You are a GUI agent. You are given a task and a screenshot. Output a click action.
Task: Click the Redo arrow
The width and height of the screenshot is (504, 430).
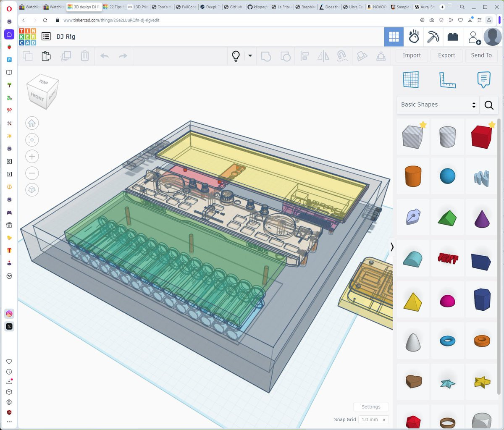123,56
